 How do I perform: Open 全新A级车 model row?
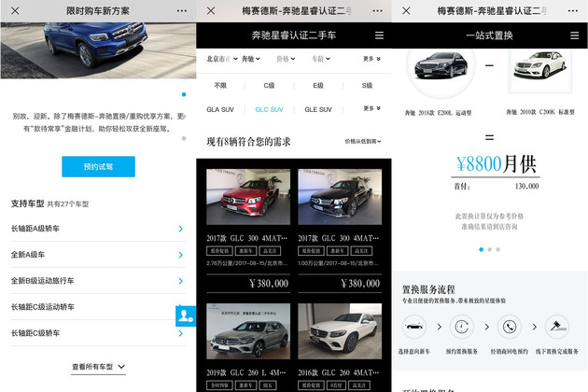pos(98,255)
